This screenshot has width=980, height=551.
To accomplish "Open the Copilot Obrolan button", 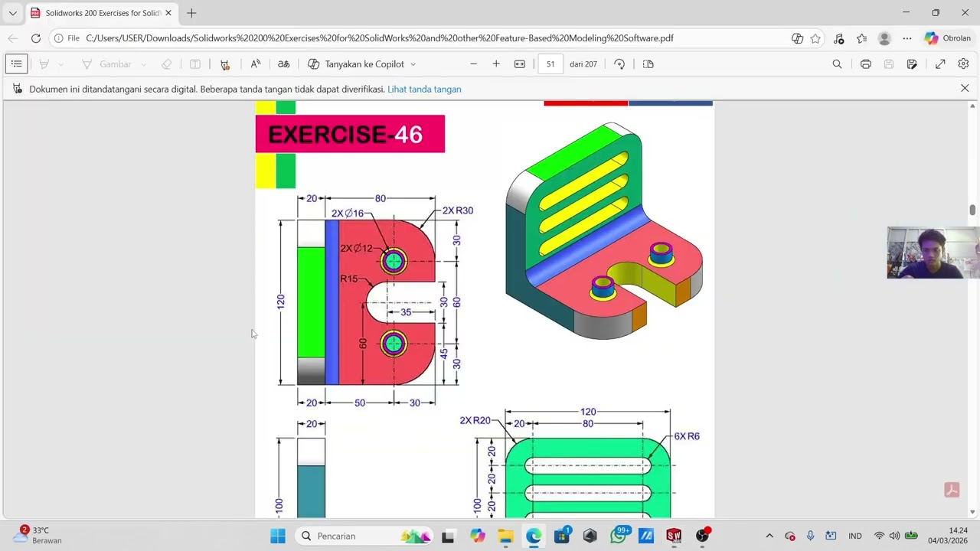I will [948, 38].
